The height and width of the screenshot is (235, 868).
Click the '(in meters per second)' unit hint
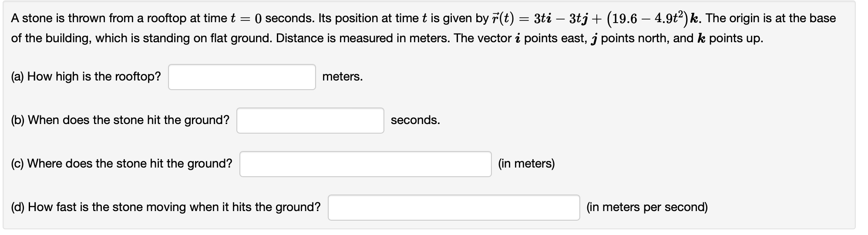point(647,207)
